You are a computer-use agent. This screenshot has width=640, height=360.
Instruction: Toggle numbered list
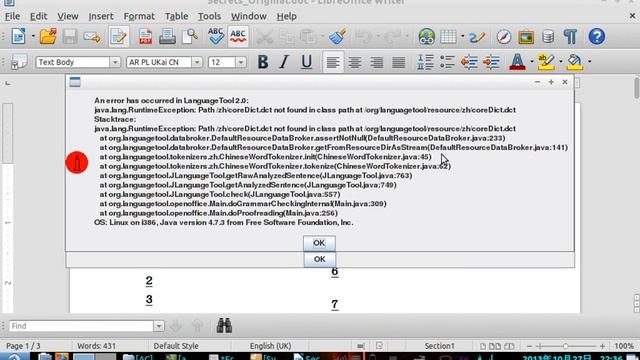pyautogui.click(x=425, y=62)
